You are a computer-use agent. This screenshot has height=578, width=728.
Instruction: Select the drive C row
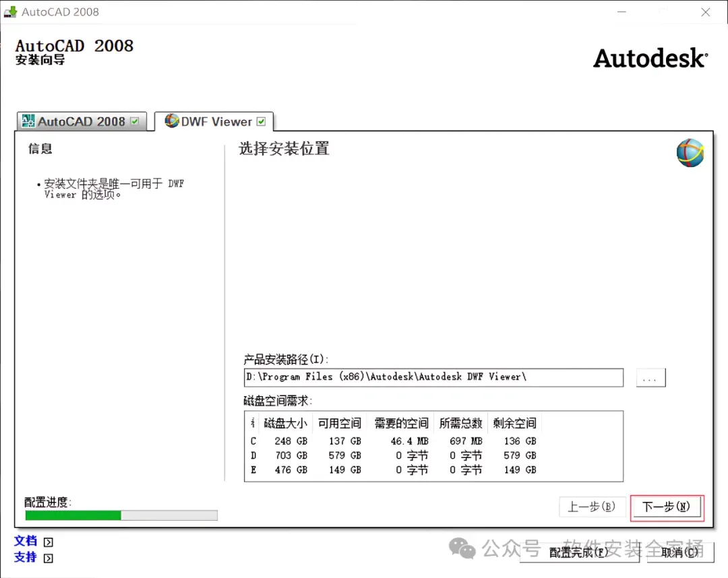[x=394, y=441]
